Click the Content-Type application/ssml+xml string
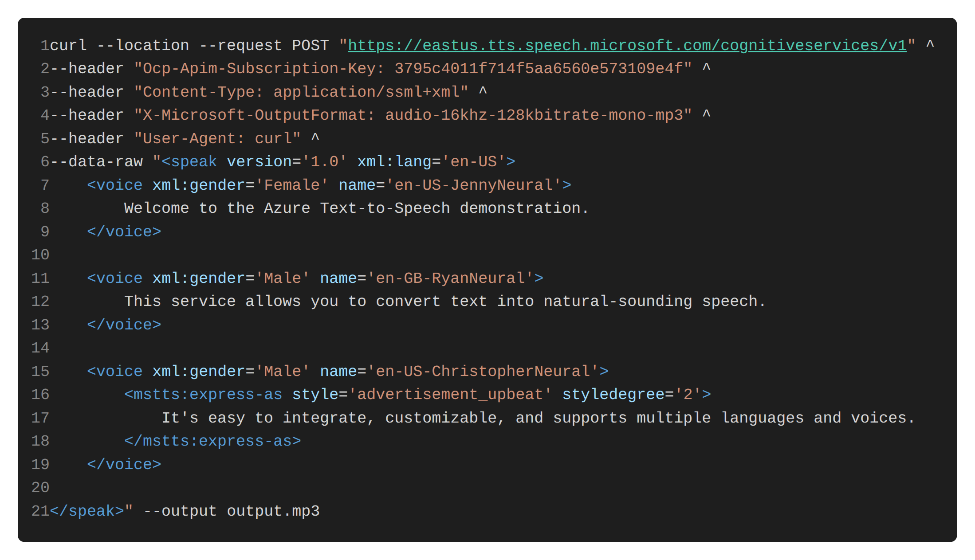Screen dimensions: 975x560 coord(301,92)
